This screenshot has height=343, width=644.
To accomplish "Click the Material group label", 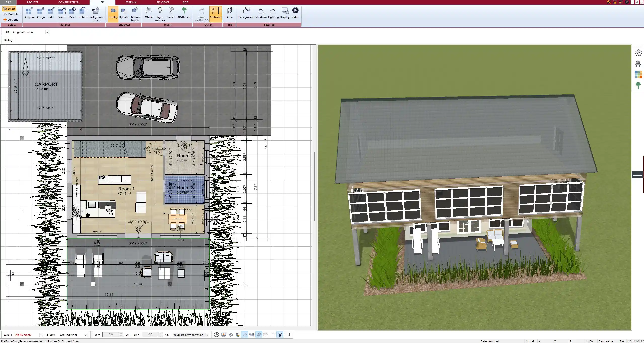I will tap(65, 25).
